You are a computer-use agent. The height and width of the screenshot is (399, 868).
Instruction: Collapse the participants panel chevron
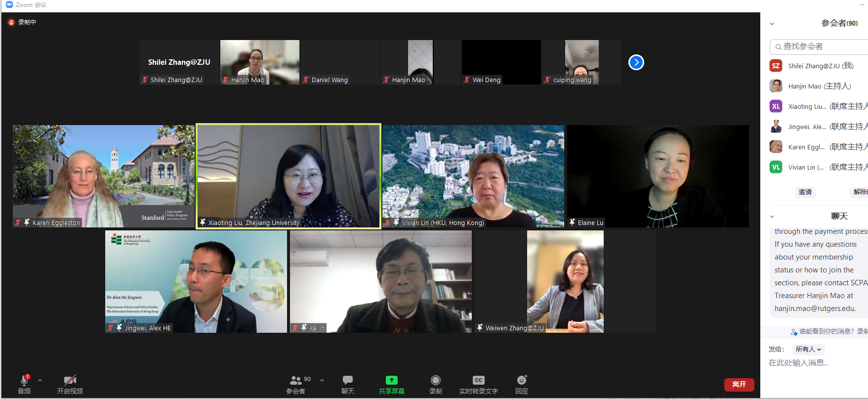(772, 24)
